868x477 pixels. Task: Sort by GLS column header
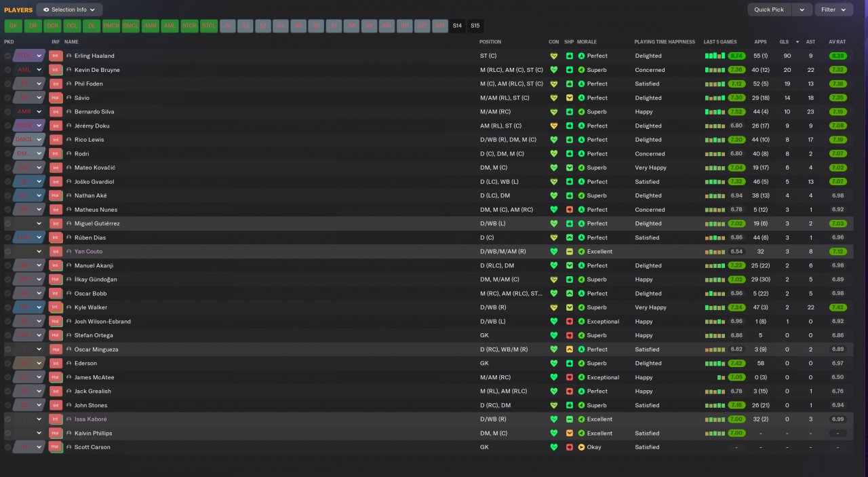pyautogui.click(x=784, y=41)
